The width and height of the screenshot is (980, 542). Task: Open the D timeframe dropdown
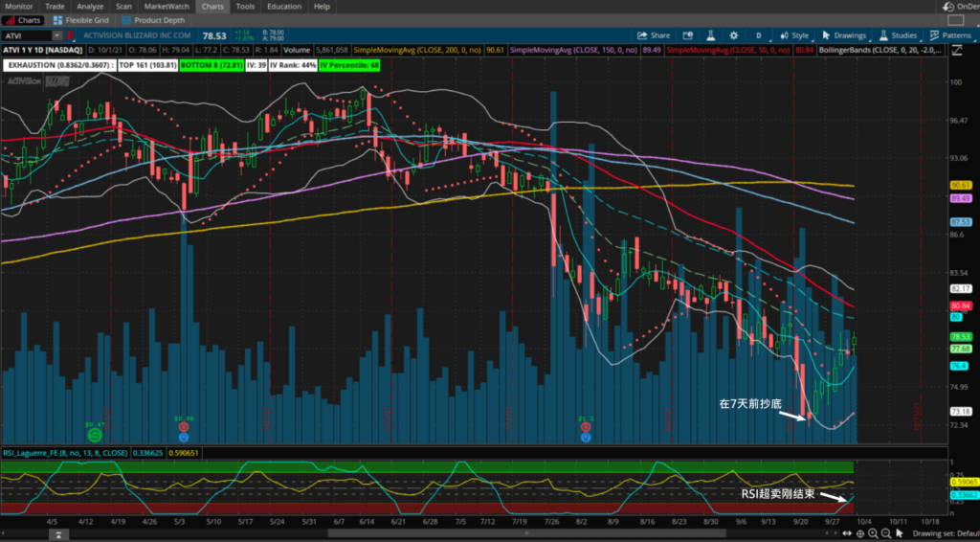[x=759, y=35]
